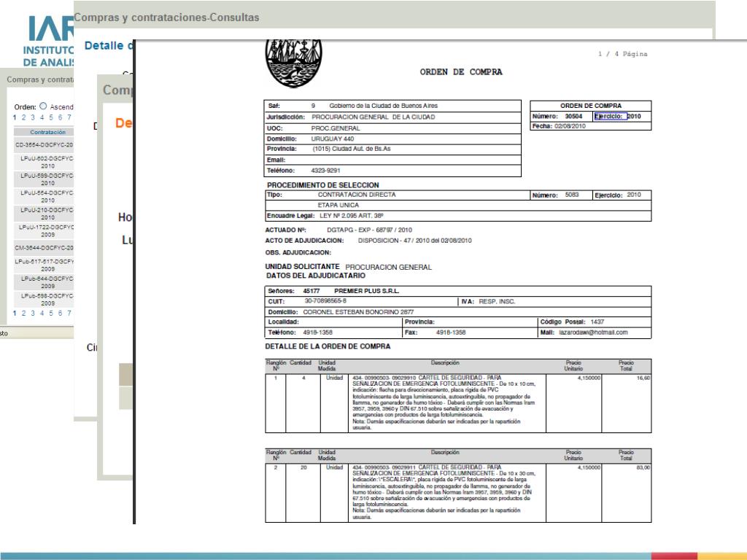
Task: Open the CD-3554-DGCFYC contratación row
Action: click(44, 145)
